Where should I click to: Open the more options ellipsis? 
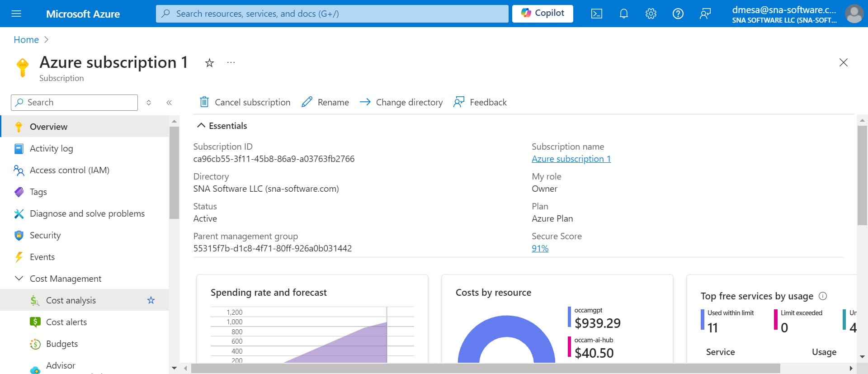231,62
